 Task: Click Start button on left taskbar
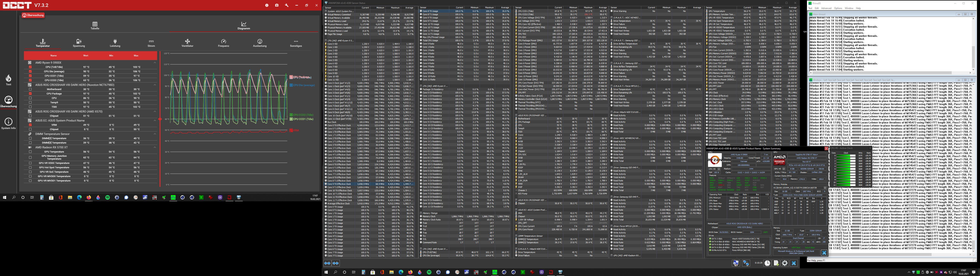coord(5,197)
